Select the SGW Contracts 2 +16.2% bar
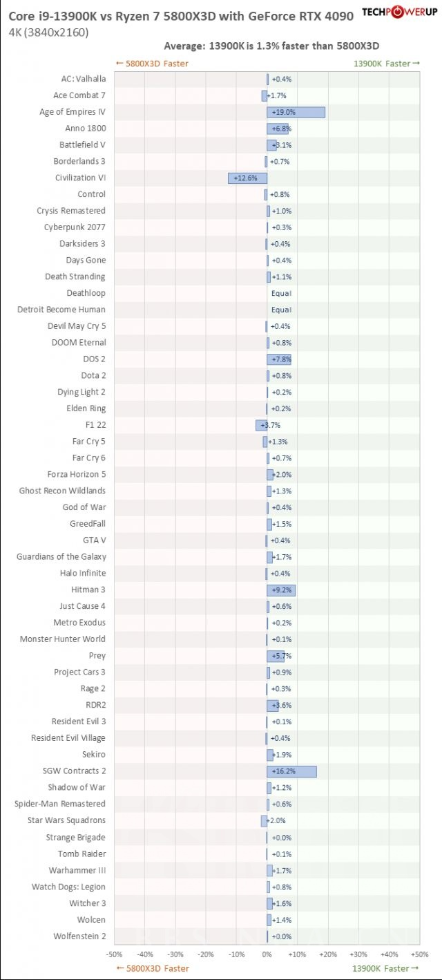This screenshot has height=980, width=442. [x=291, y=771]
